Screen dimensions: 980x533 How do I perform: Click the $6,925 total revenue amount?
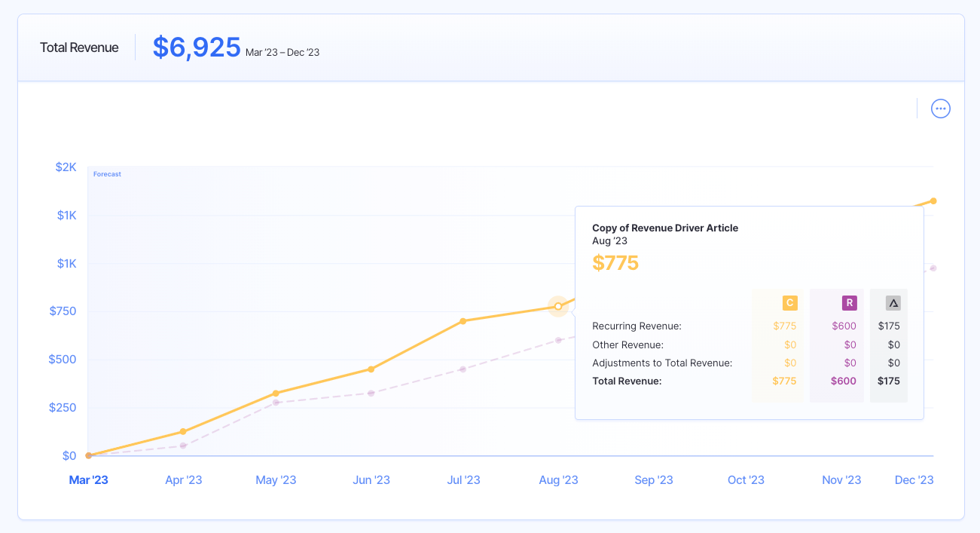click(197, 47)
